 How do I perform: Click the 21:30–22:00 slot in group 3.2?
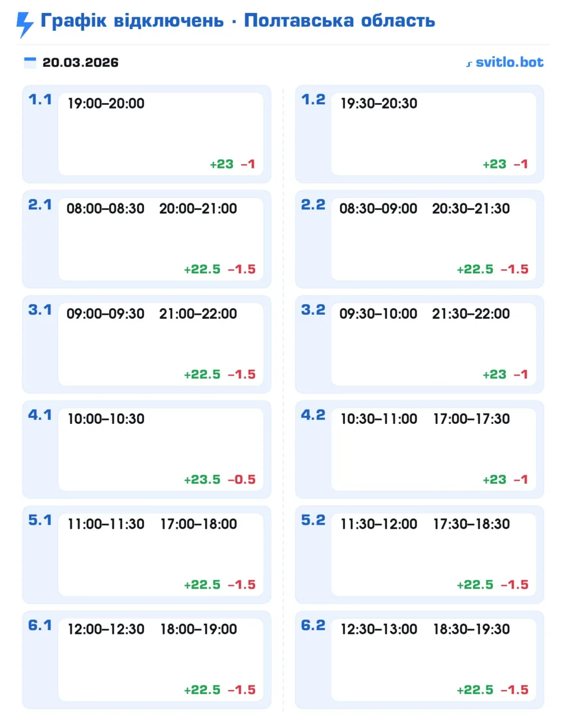click(x=471, y=314)
